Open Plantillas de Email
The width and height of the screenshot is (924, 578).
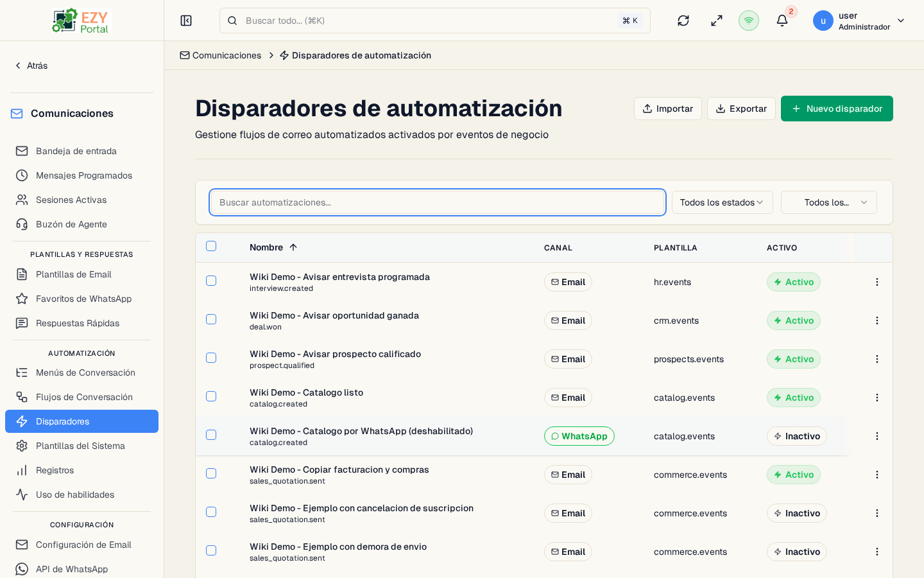81,274
